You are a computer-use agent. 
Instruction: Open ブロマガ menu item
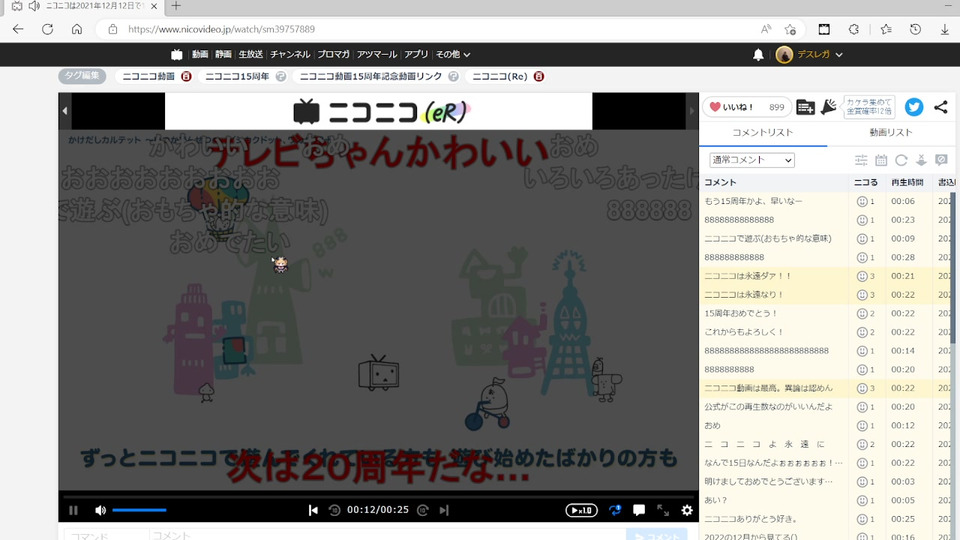click(333, 54)
